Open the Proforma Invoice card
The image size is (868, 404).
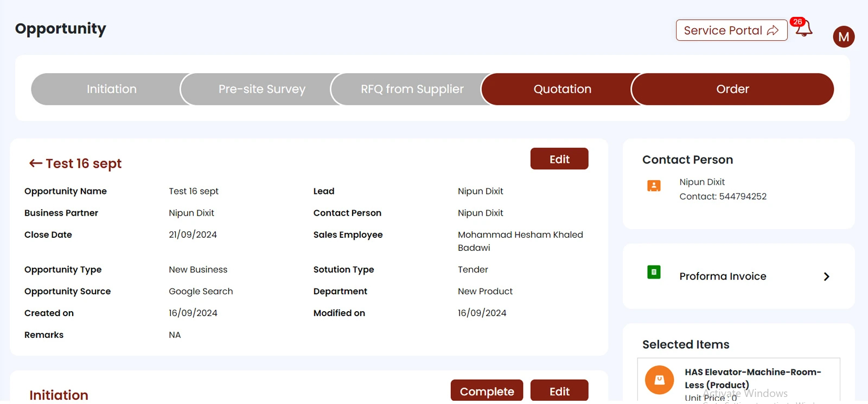point(738,276)
